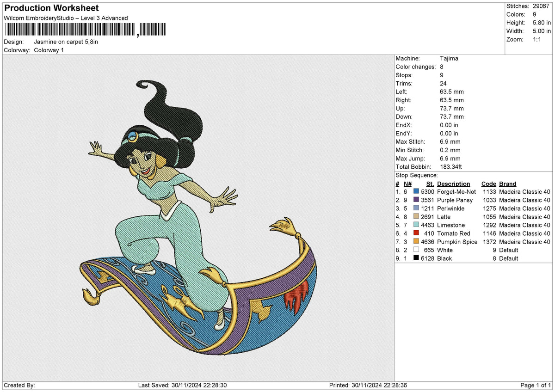Click the Color changes value 8
This screenshot has width=555, height=392.
click(x=442, y=67)
